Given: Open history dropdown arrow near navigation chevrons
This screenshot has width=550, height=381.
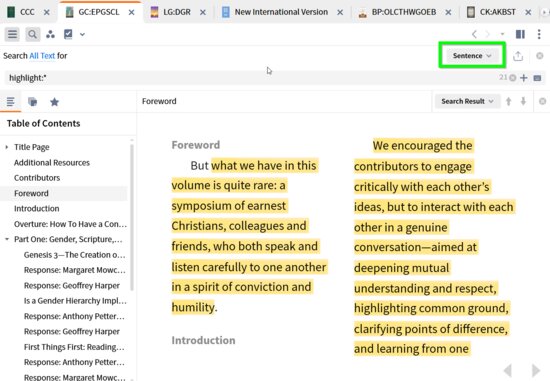Looking at the screenshot, I should [x=502, y=34].
